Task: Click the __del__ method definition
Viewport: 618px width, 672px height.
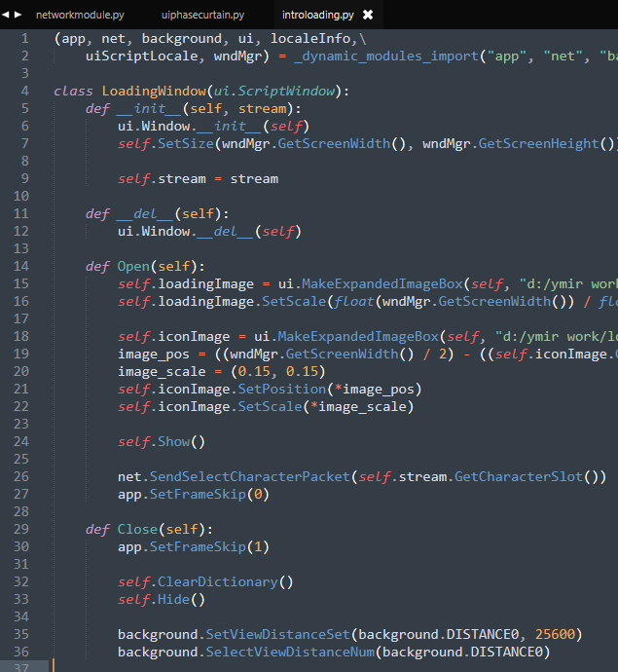Action: click(x=146, y=213)
